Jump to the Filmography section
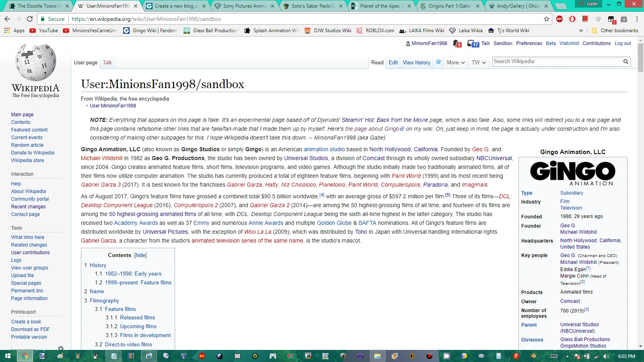644x362 pixels. tap(104, 301)
